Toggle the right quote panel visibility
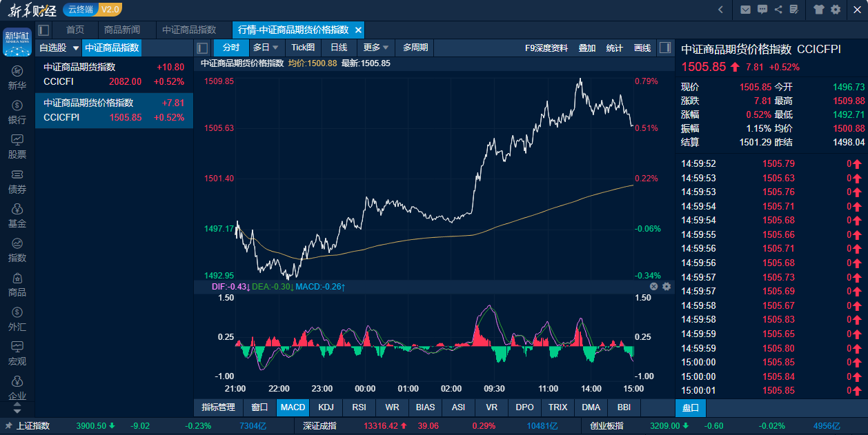 click(665, 48)
